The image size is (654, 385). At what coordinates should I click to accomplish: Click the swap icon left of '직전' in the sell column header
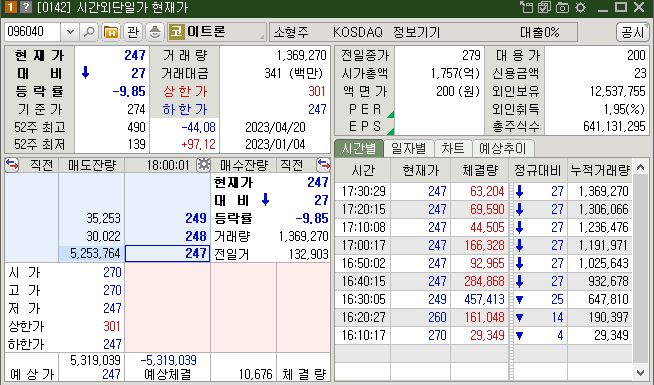click(x=12, y=165)
